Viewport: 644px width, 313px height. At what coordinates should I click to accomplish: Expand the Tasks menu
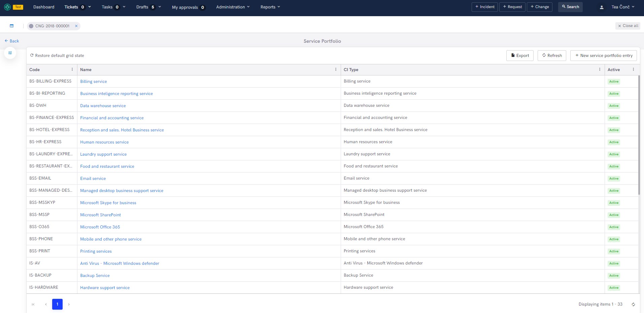tap(113, 7)
